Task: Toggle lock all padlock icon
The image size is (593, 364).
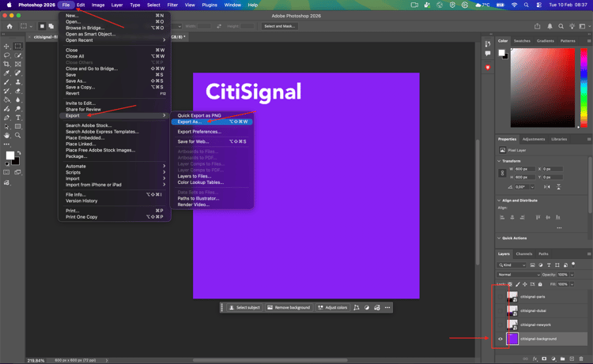Action: (540, 284)
